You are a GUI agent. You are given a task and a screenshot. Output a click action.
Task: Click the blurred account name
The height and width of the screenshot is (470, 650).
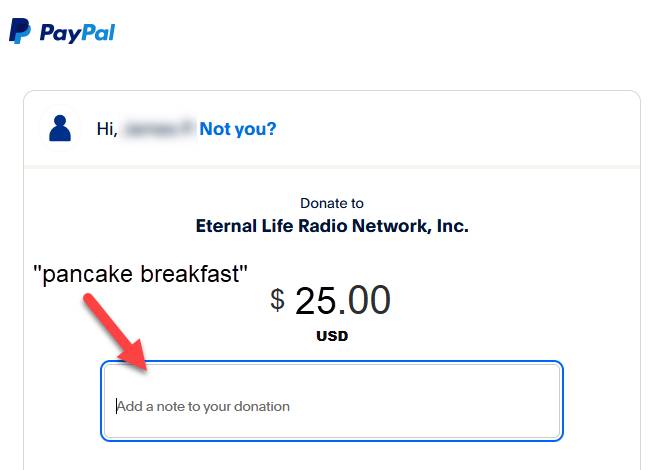[x=157, y=129]
